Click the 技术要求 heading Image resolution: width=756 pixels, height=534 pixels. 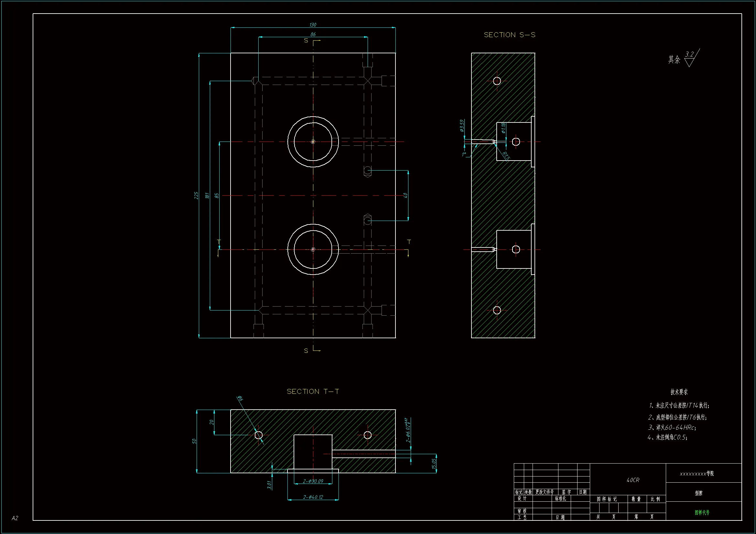pyautogui.click(x=679, y=392)
